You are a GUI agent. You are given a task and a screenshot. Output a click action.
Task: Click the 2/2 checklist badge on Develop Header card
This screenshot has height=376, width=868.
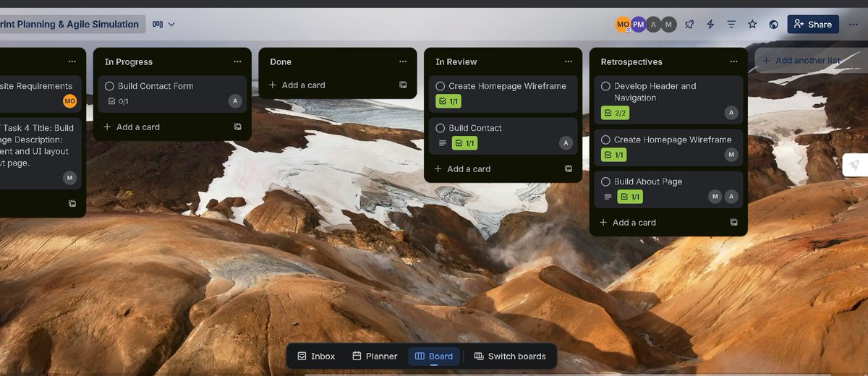(615, 113)
